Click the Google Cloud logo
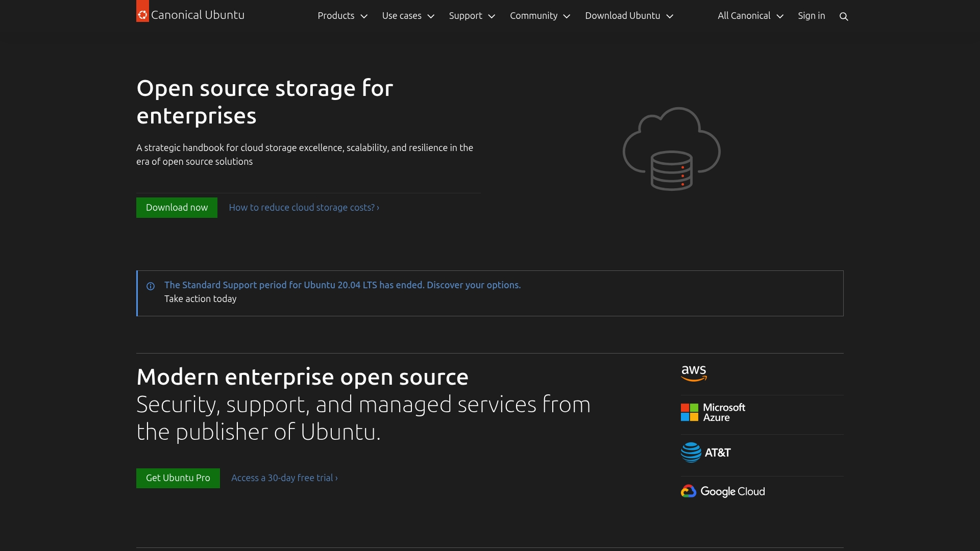The width and height of the screenshot is (980, 551). click(722, 491)
